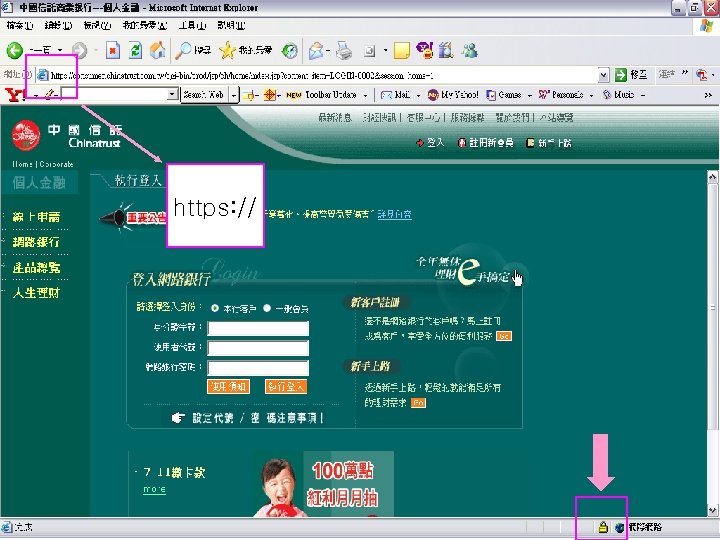This screenshot has height=540, width=720.
Task: Open the Search Web options arrow
Action: [234, 95]
